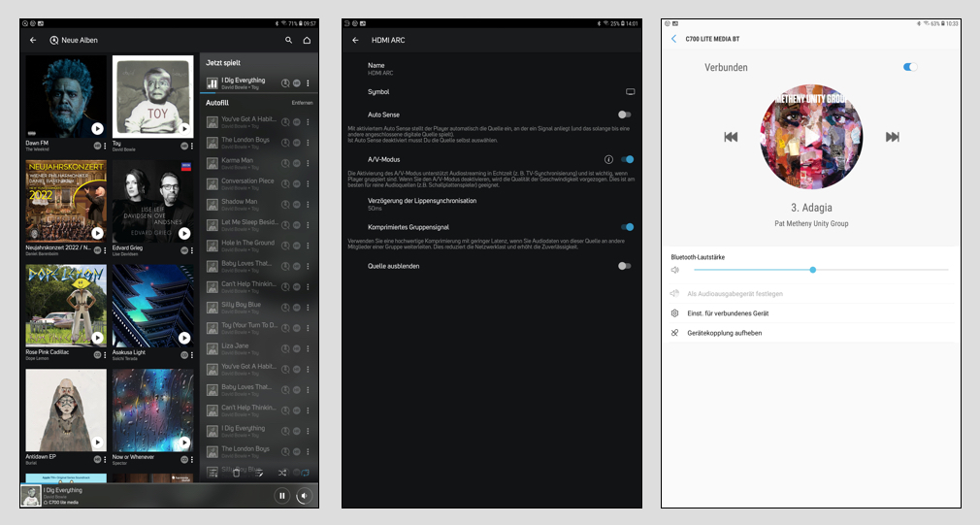The width and height of the screenshot is (980, 525).
Task: Click the save queue playlist icon
Action: pyautogui.click(x=212, y=474)
